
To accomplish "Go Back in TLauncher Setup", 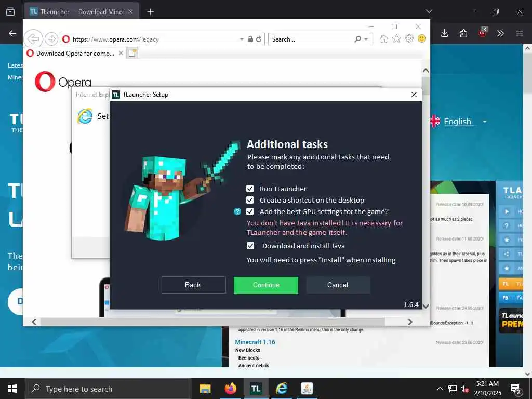I will [x=193, y=285].
